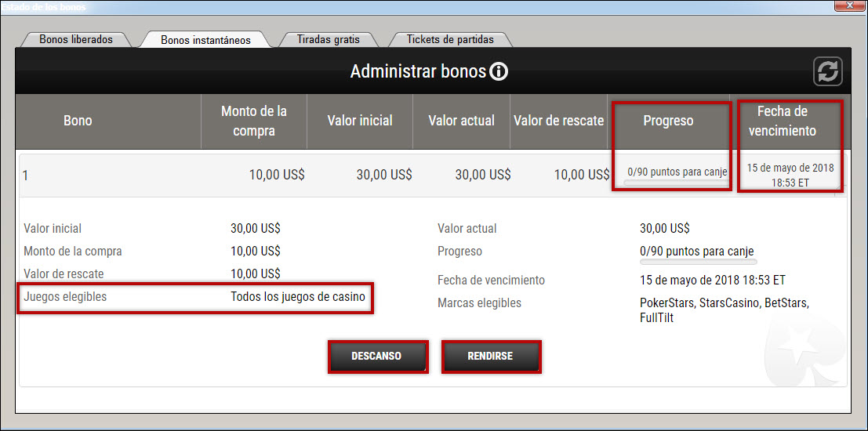Select the Bonos instantáneos tab
Screen dimensions: 868x431
(x=205, y=40)
